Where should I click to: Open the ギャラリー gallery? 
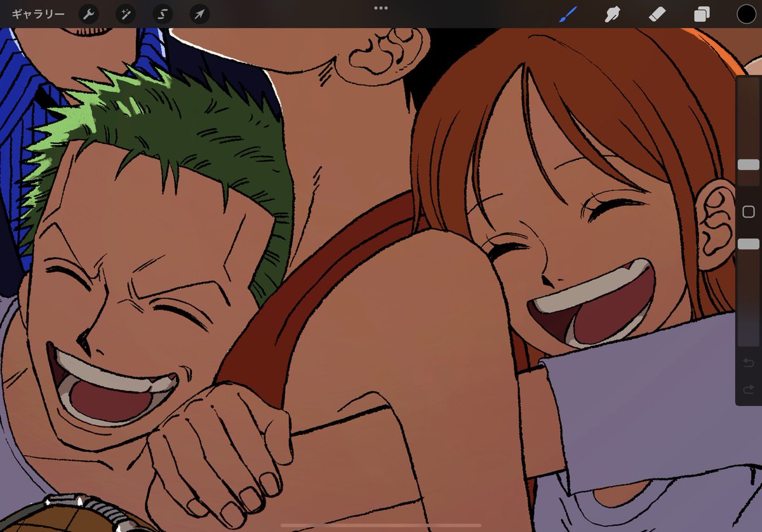point(38,14)
